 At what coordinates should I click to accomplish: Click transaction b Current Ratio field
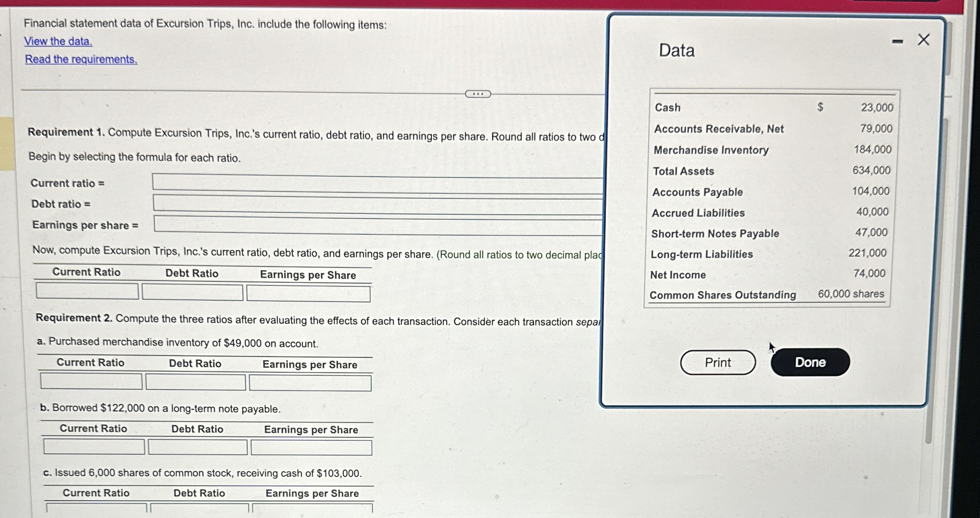click(x=94, y=446)
